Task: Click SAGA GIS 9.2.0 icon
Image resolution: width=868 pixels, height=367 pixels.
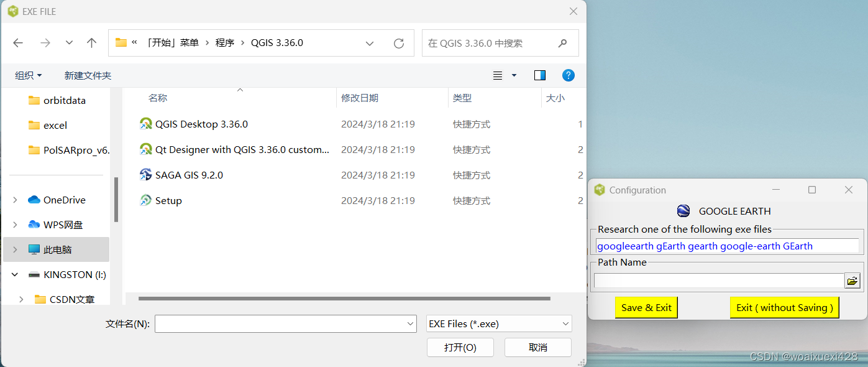Action: (145, 175)
